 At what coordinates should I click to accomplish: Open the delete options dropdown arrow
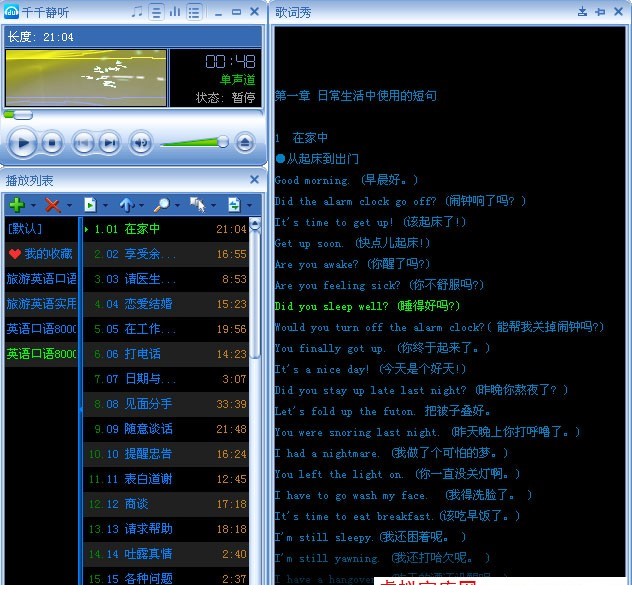click(69, 206)
